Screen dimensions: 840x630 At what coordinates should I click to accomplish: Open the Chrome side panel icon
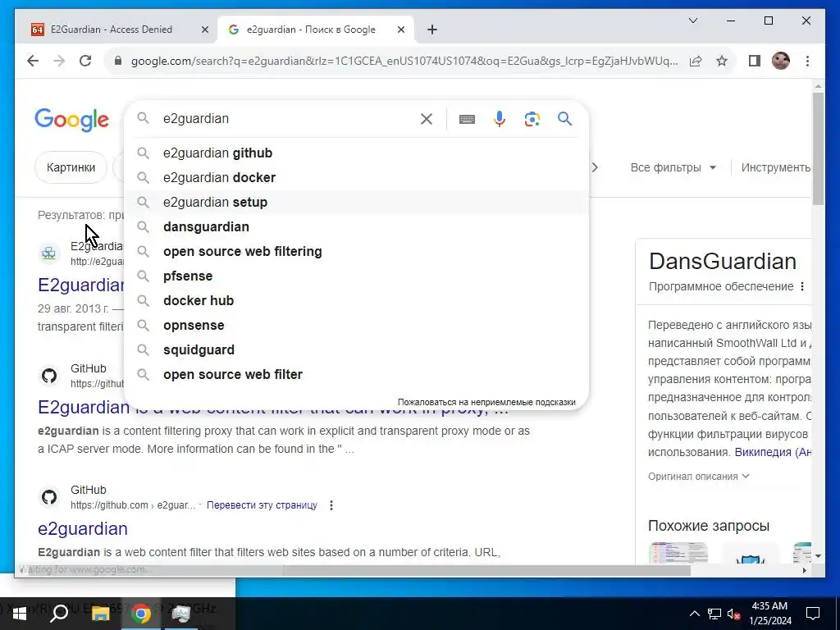click(x=755, y=61)
